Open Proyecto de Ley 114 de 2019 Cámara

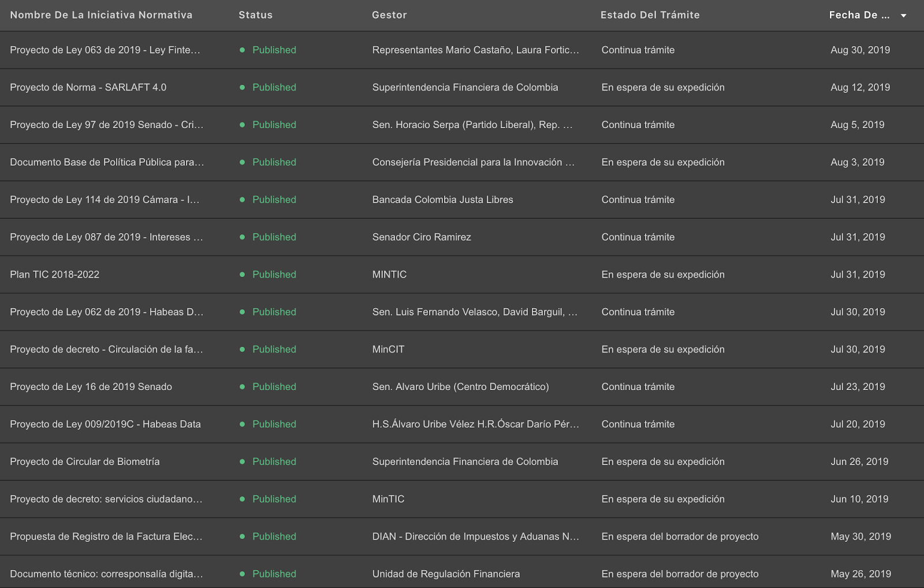pyautogui.click(x=462, y=200)
